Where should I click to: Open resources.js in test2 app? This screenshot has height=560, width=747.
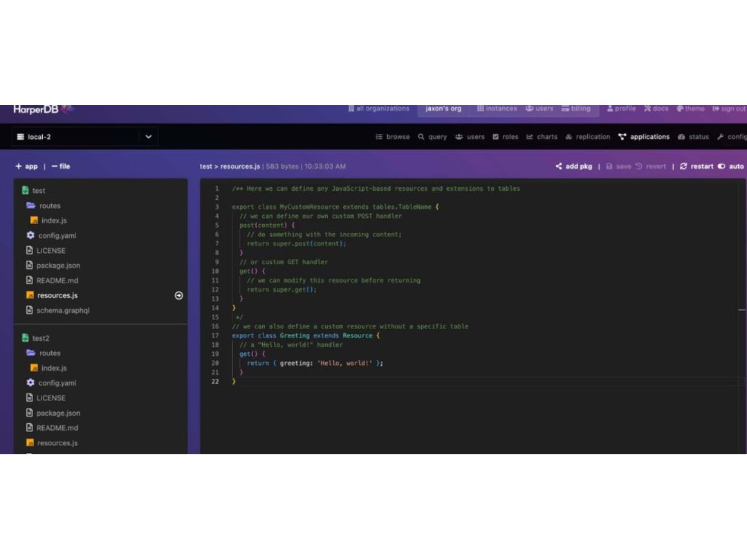[52, 443]
